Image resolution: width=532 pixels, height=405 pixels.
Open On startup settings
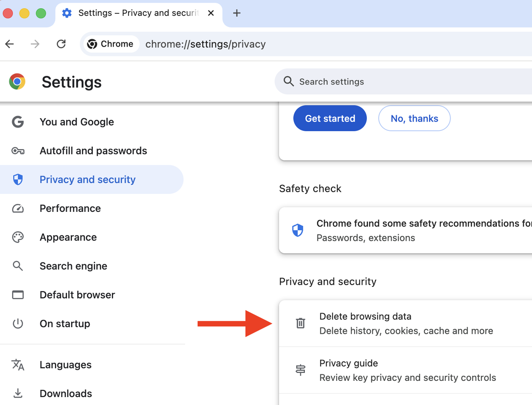[x=92, y=323]
